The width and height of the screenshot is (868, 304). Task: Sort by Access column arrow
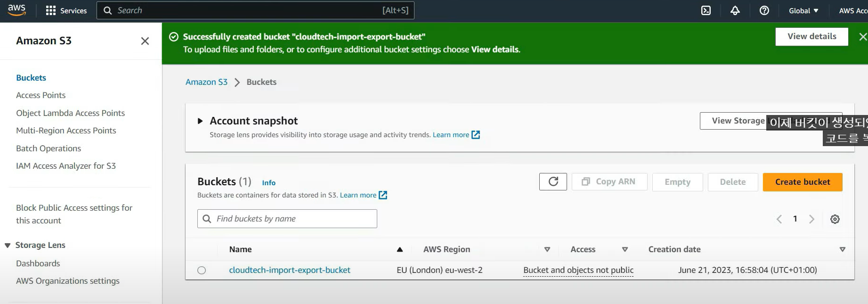point(625,250)
